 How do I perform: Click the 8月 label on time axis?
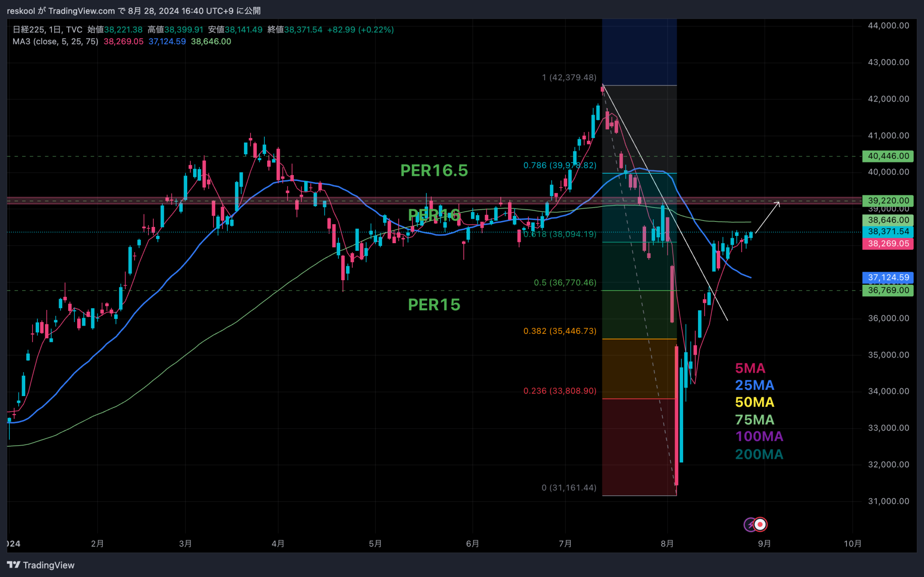667,544
